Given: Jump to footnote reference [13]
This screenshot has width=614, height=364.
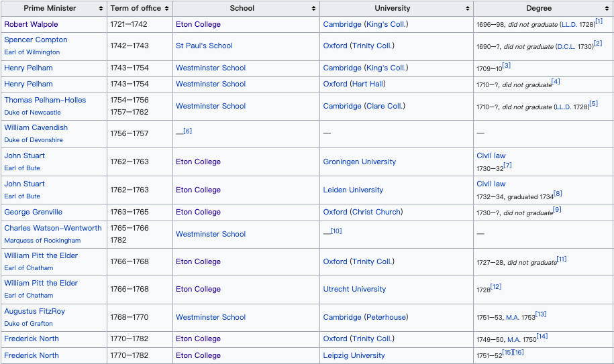Looking at the screenshot, I should (x=541, y=314).
